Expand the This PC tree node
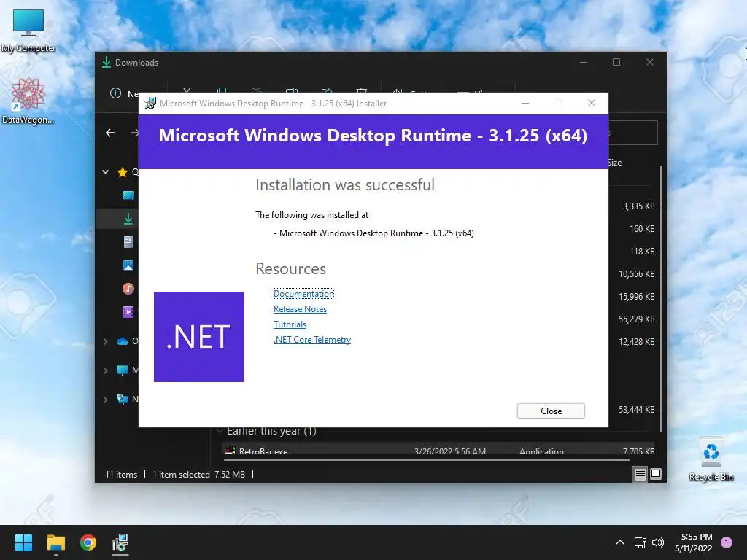 pos(105,370)
